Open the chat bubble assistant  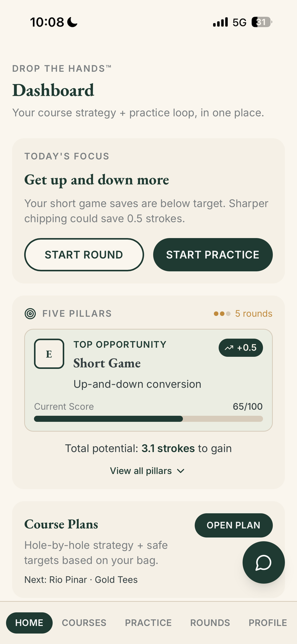click(x=263, y=562)
